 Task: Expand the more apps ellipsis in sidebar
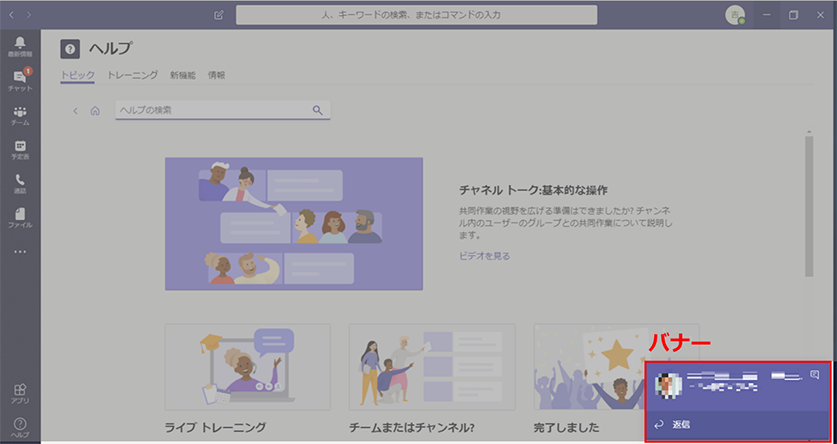click(20, 252)
